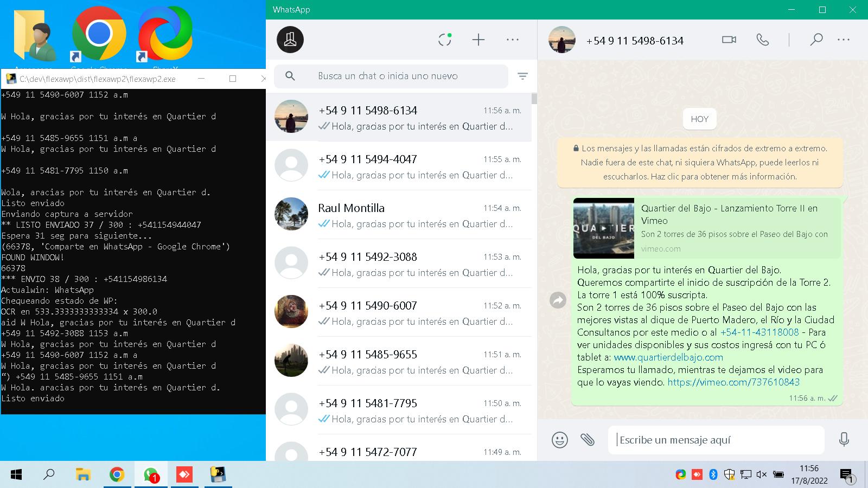Open the emoji picker
The height and width of the screenshot is (488, 868).
560,440
